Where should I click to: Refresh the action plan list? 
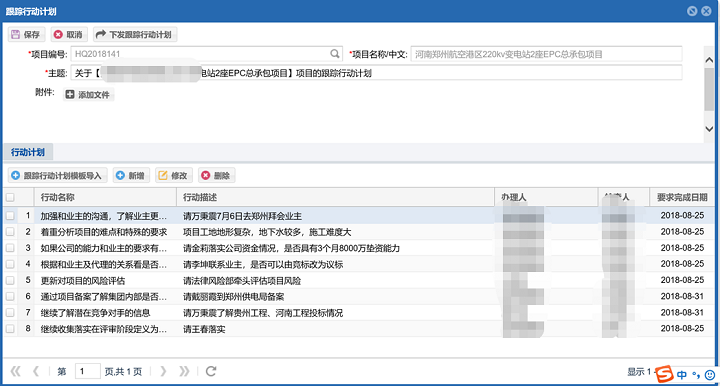click(211, 371)
